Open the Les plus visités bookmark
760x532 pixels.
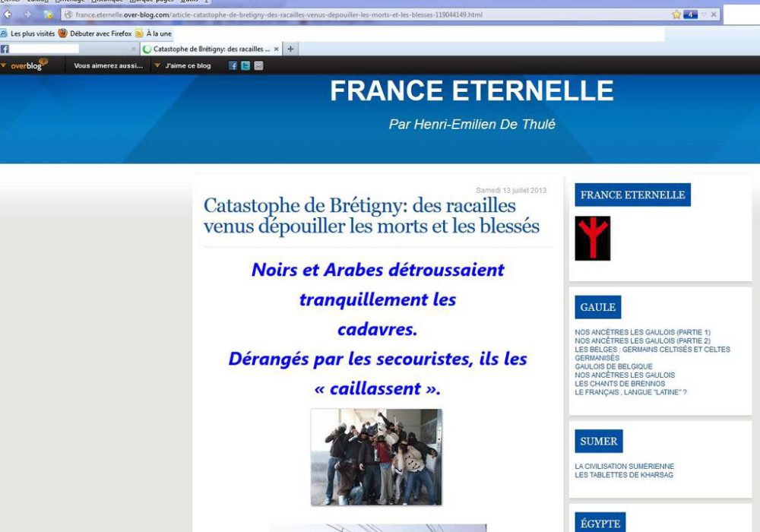pos(27,33)
